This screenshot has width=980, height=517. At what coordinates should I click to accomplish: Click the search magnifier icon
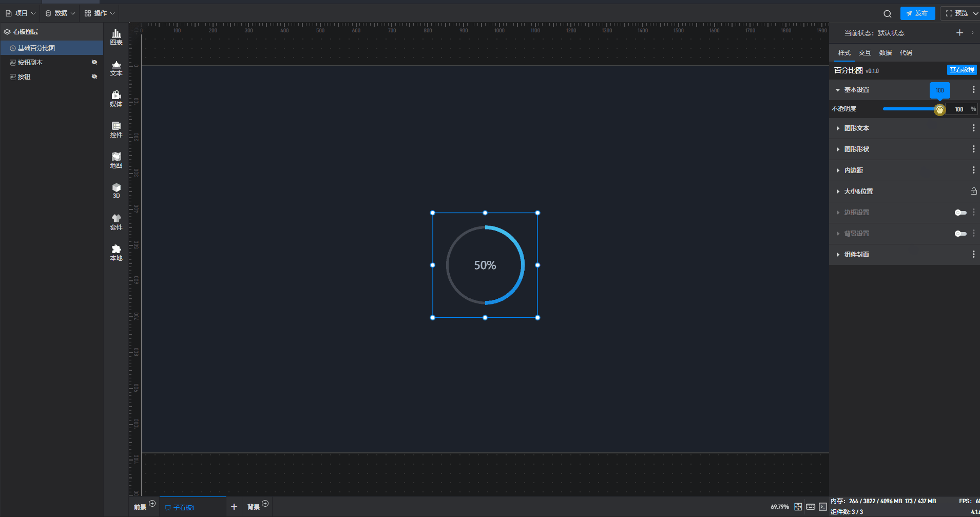[887, 14]
